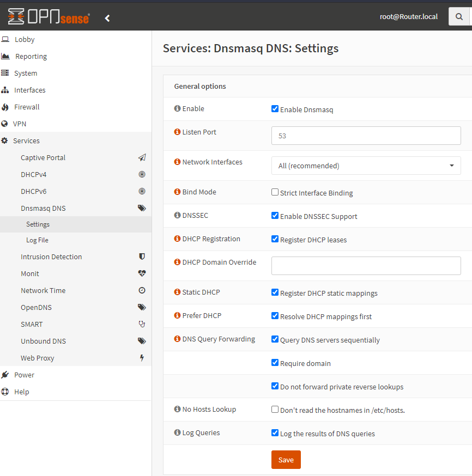
Task: Collapse the sidebar with the chevron arrow
Action: point(107,18)
